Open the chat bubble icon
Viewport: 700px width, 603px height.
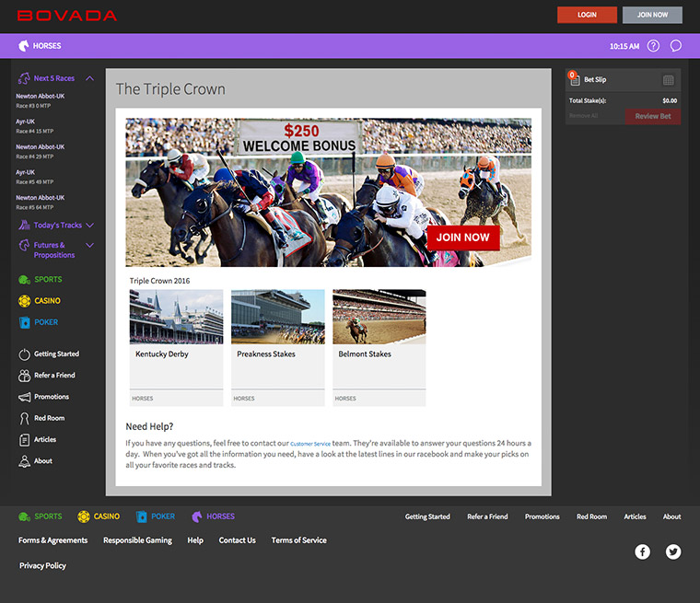coord(676,46)
